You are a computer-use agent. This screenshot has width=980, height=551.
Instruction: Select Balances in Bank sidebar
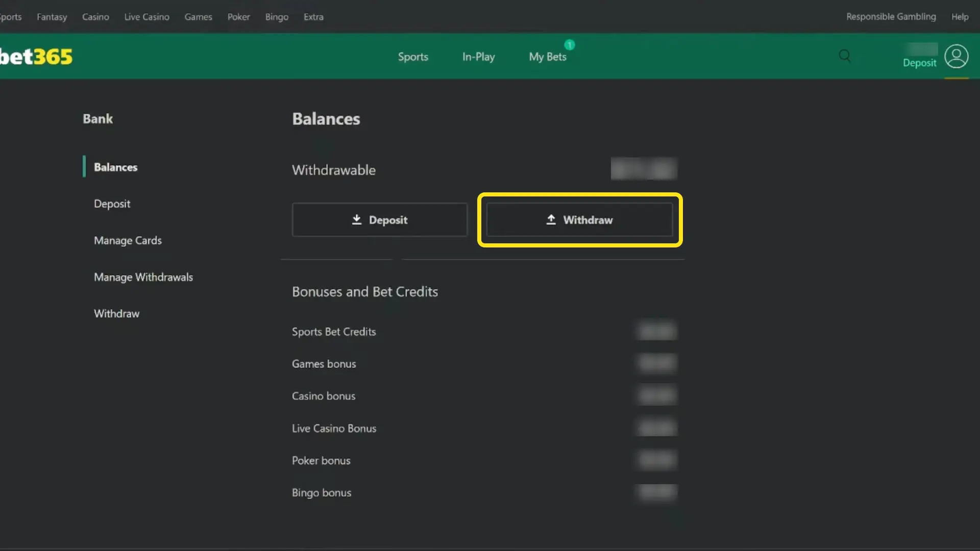coord(115,167)
